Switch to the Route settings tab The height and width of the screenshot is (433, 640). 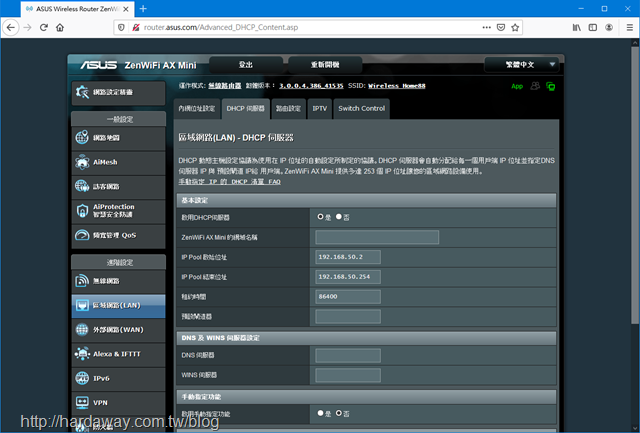288,109
